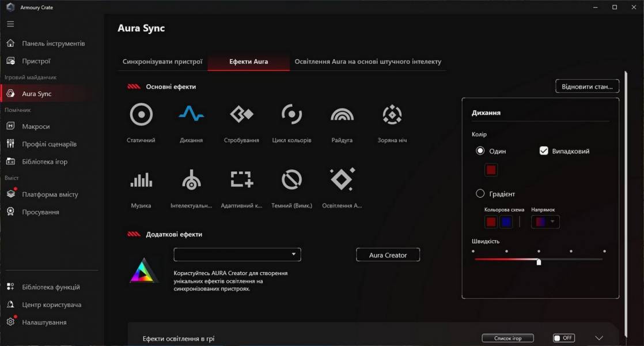Screen dimensions: 644x346
Task: Select the Градієнт gradient radio
Action: click(480, 194)
